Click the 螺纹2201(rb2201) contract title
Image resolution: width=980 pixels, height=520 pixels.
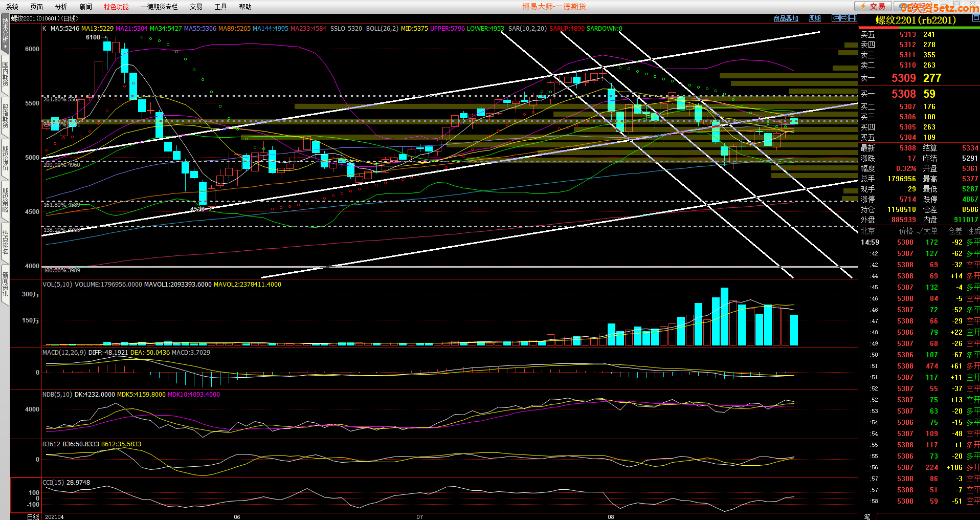coord(916,20)
